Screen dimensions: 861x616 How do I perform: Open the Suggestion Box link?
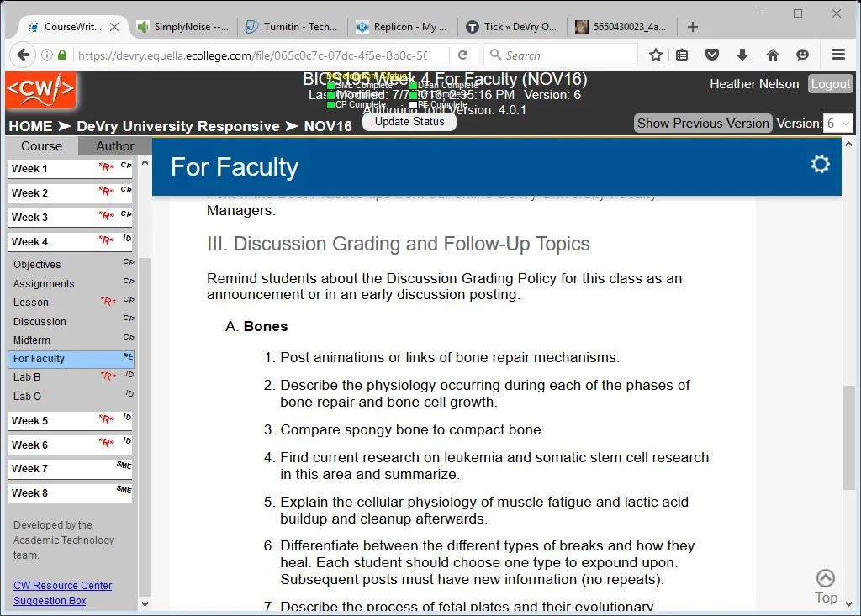[50, 601]
